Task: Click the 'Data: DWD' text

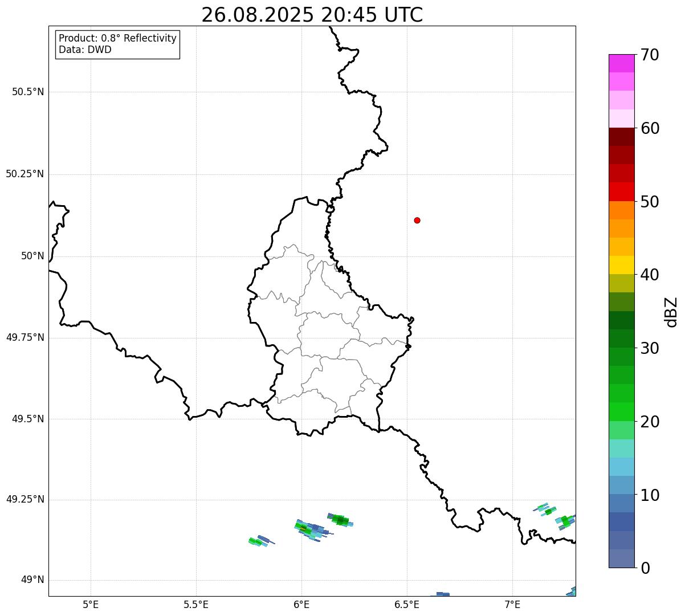Action: click(85, 50)
